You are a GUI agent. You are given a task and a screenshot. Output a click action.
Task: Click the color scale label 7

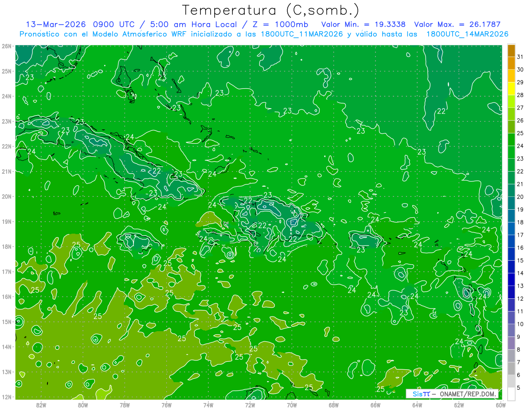[x=519, y=362]
